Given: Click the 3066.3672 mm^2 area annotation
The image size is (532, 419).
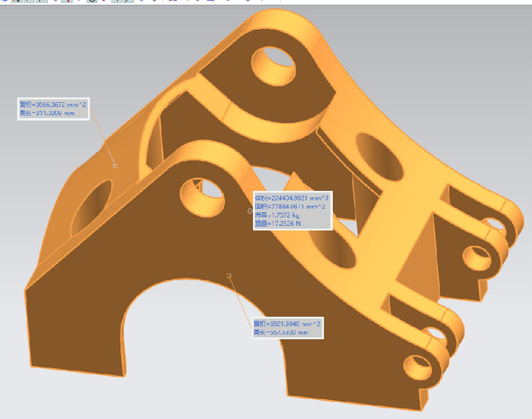Looking at the screenshot, I should 53,105.
